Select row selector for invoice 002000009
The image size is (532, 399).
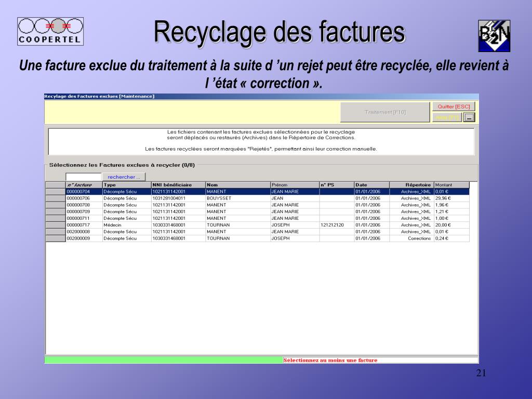pyautogui.click(x=55, y=238)
